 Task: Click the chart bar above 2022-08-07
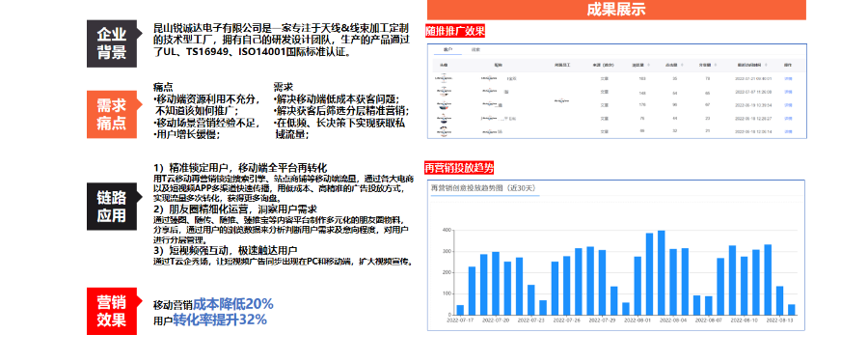709,305
